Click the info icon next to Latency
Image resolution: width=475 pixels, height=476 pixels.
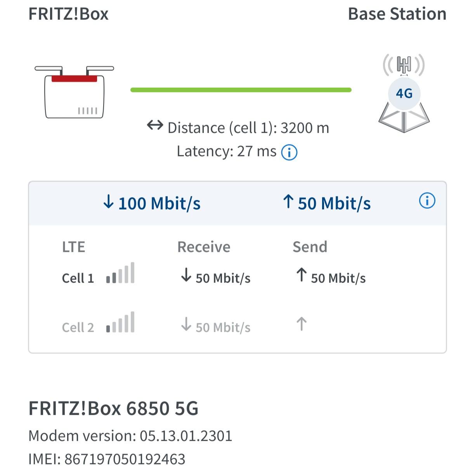[289, 152]
